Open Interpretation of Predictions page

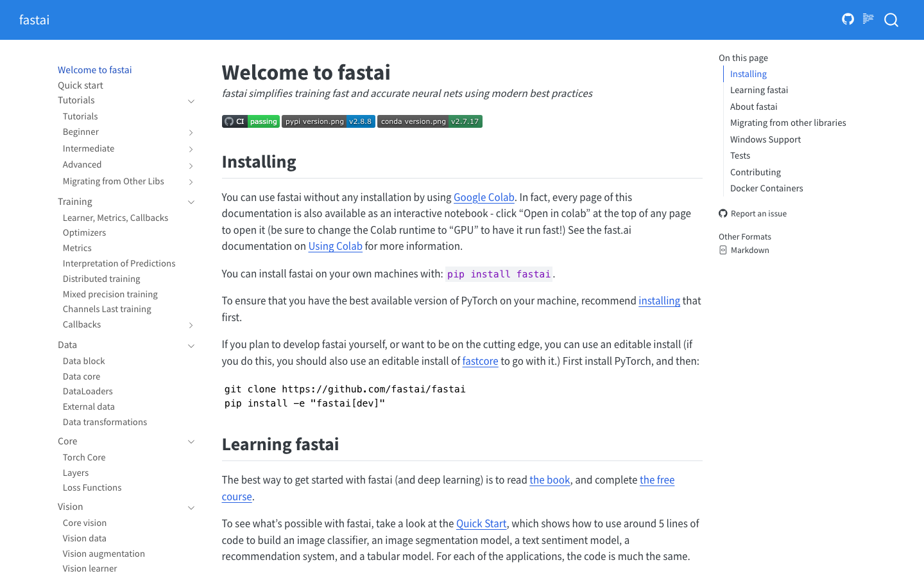pyautogui.click(x=119, y=263)
